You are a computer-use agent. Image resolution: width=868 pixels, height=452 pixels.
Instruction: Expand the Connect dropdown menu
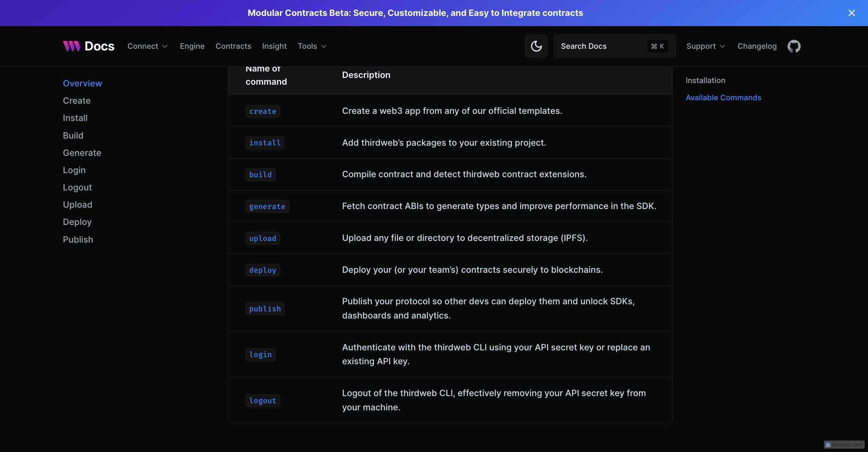click(x=147, y=46)
